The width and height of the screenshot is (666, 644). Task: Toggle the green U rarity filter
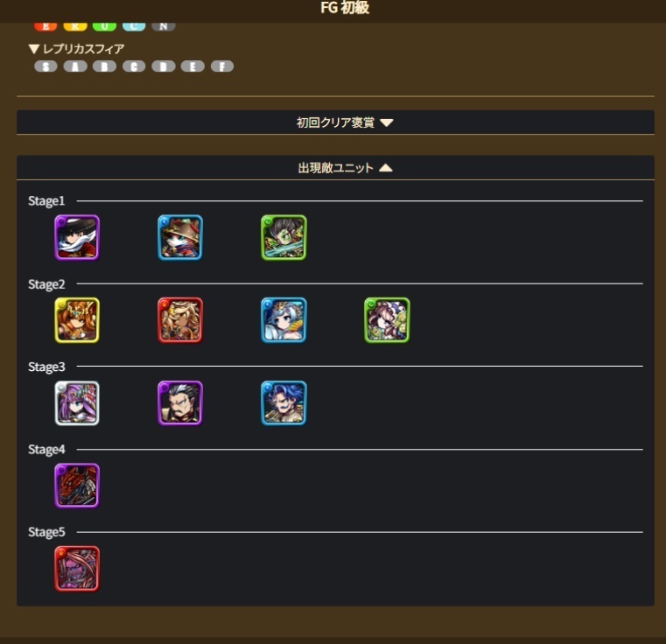tap(104, 26)
